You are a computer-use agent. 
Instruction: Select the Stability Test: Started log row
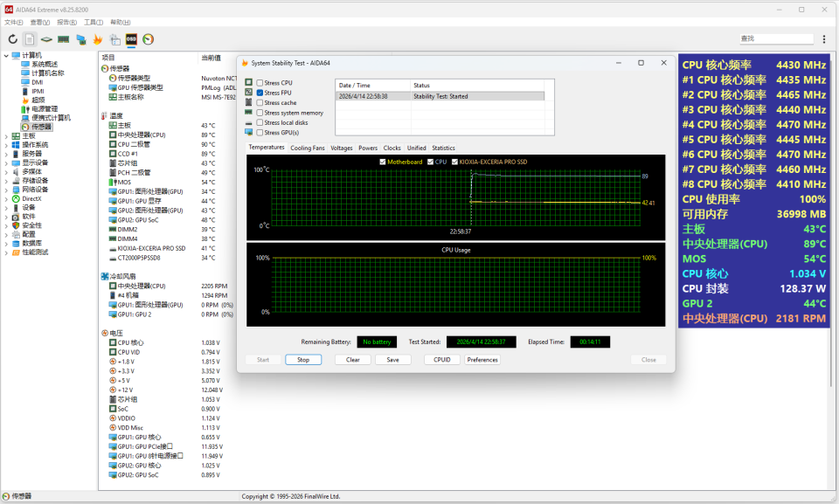click(440, 96)
